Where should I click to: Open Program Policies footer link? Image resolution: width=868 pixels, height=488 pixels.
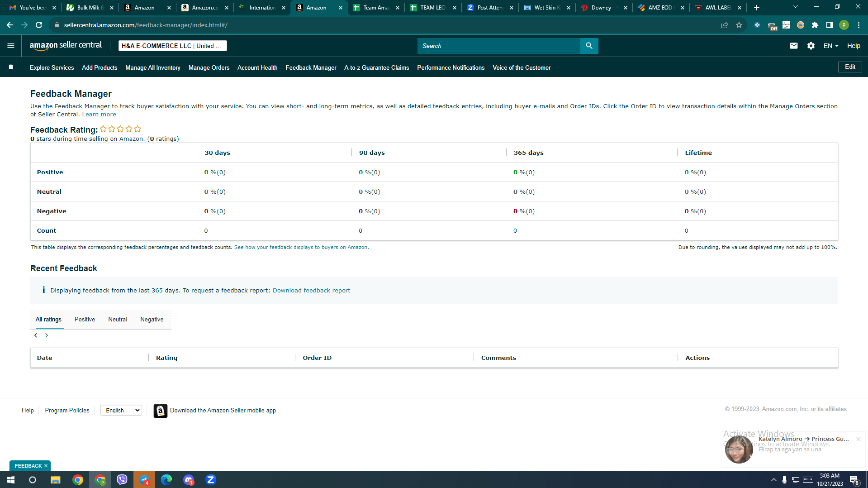[67, 411]
